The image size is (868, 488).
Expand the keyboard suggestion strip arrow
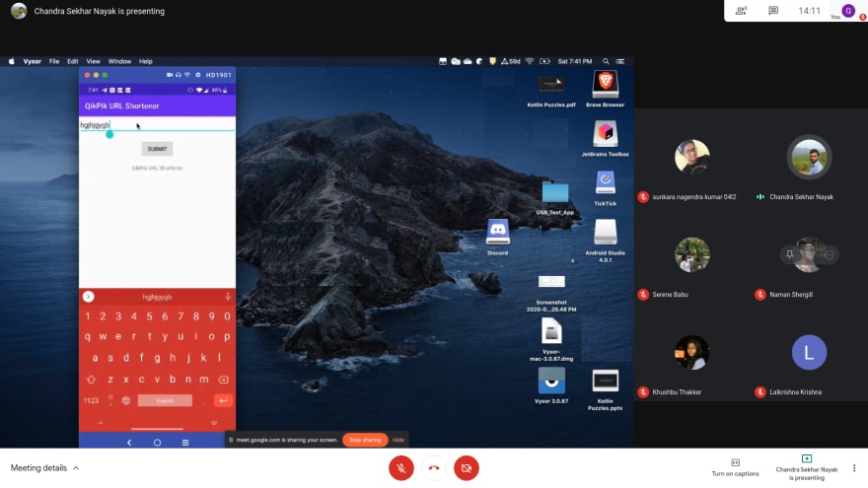pyautogui.click(x=88, y=297)
